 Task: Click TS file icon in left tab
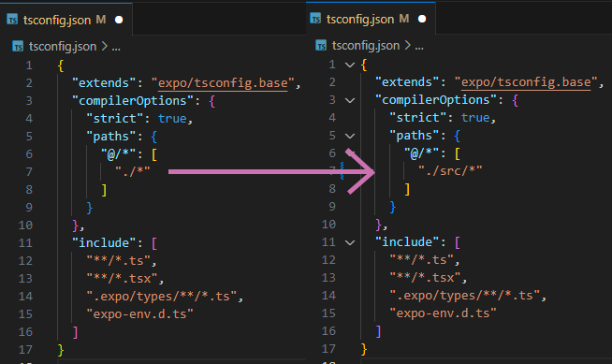click(x=12, y=20)
